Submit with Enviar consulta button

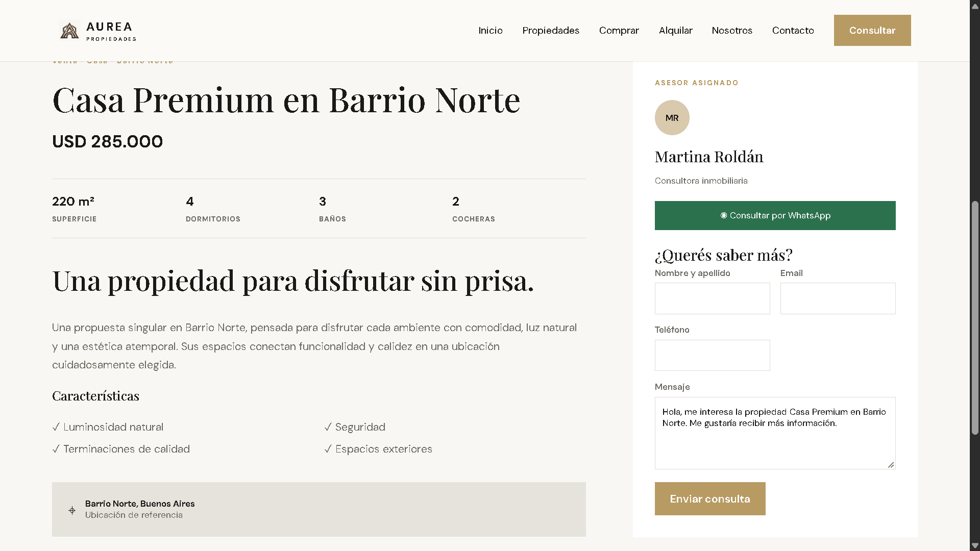coord(710,498)
